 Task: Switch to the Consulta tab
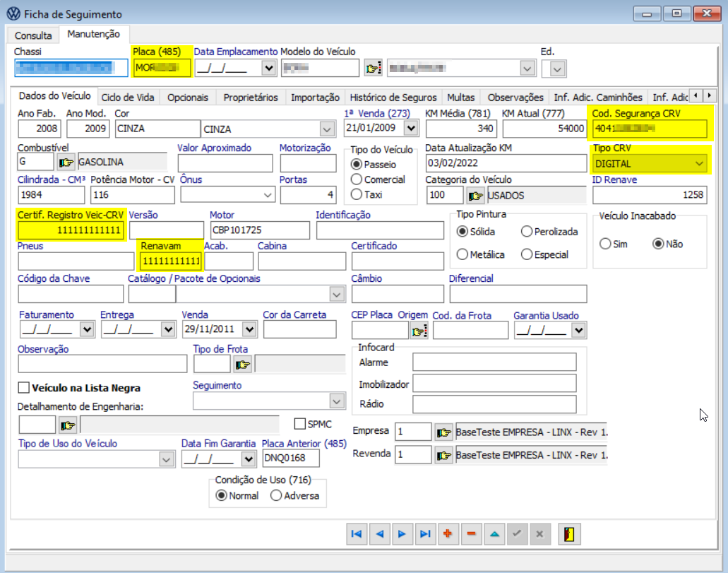point(33,35)
